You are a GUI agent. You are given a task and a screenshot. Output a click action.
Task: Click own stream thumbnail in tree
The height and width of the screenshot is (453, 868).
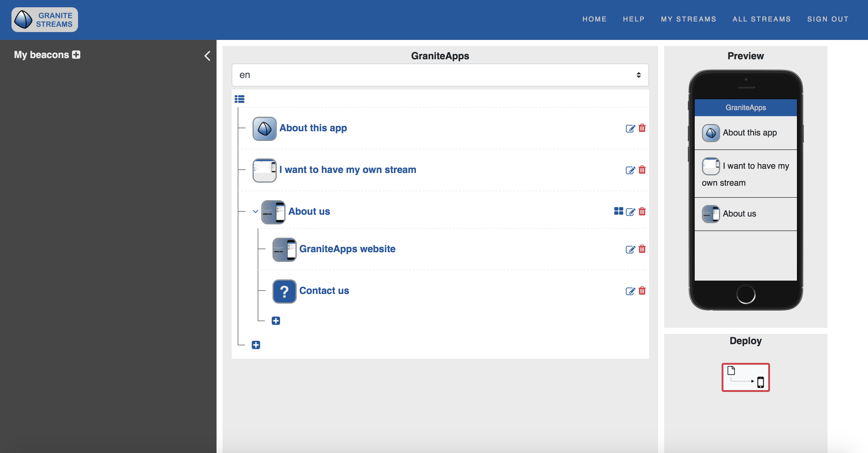(265, 171)
